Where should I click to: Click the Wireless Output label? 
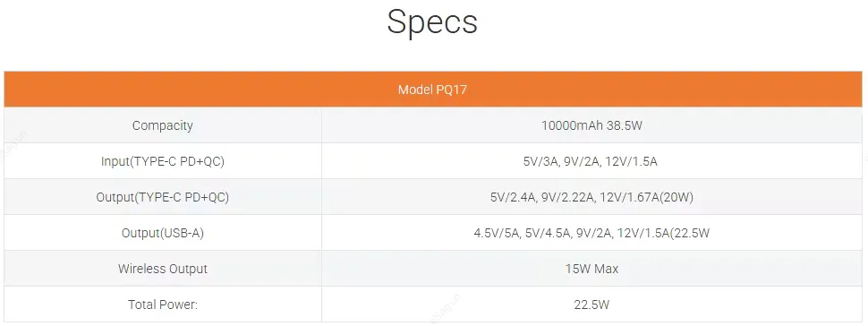(x=163, y=269)
